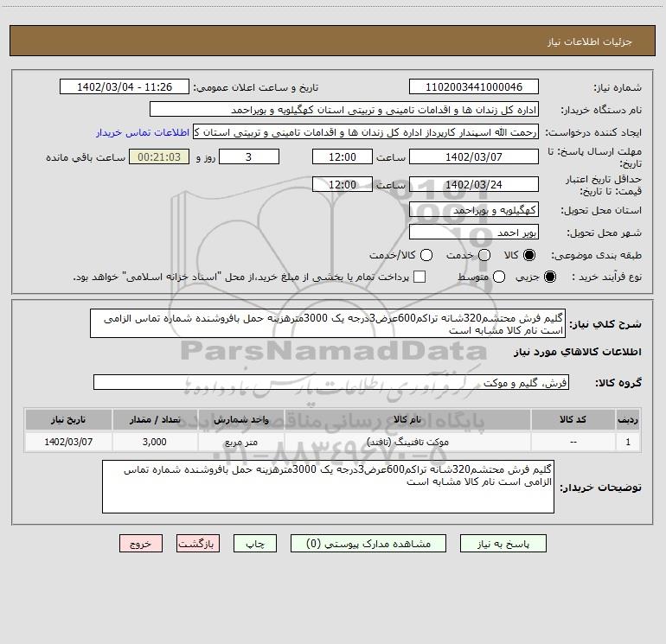Image resolution: width=666 pixels, height=644 pixels.
Task: Click the واحد شمارش column header
Action: pos(240,420)
